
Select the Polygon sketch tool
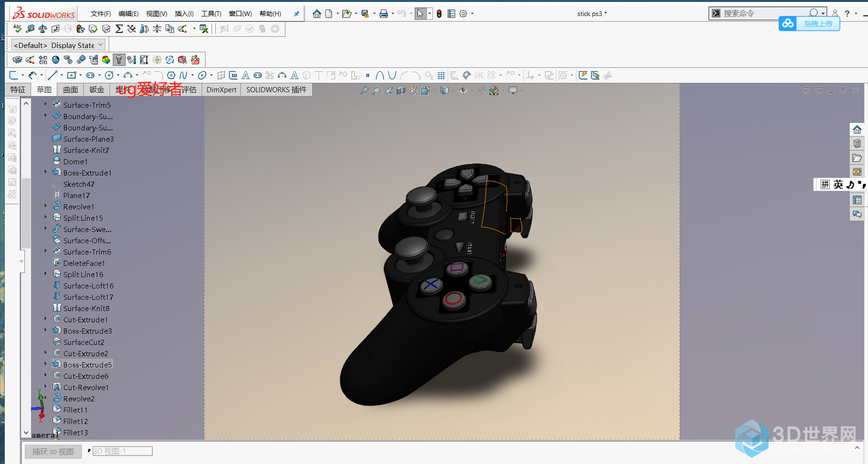point(171,75)
